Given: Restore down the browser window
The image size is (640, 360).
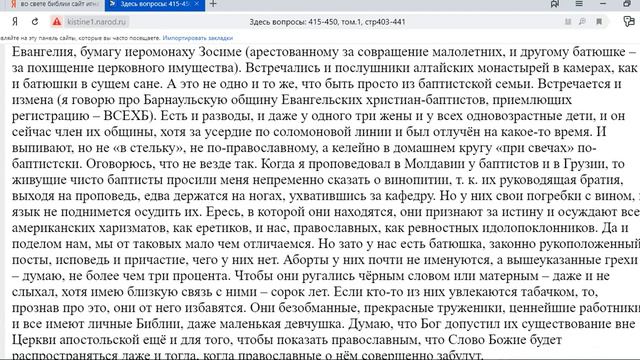Looking at the screenshot, I should (627, 4).
